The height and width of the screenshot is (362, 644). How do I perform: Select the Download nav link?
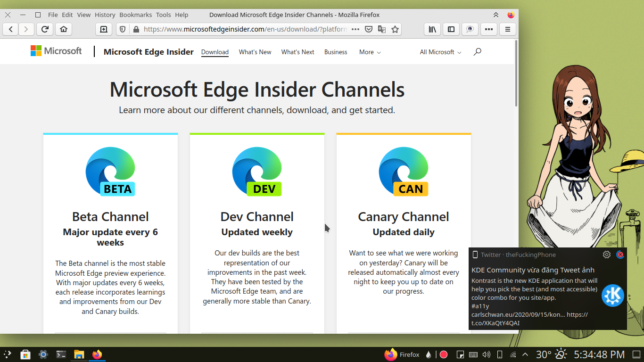[215, 52]
